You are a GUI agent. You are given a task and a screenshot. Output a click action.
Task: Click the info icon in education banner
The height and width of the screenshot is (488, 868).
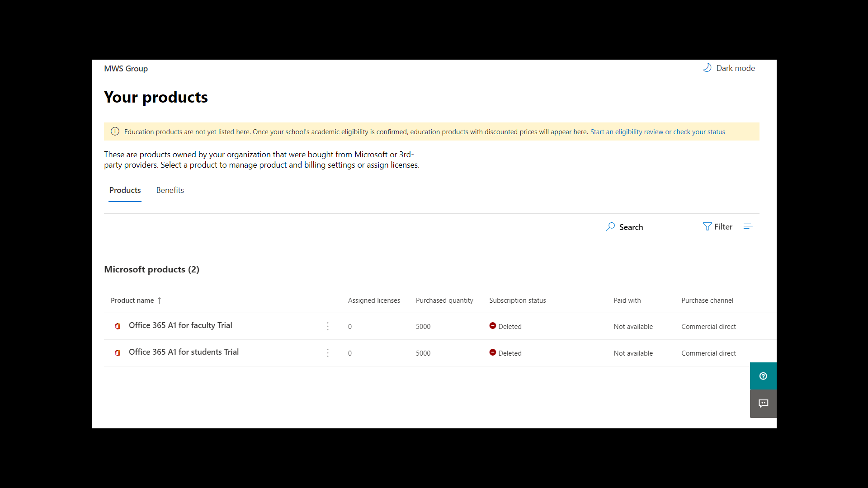tap(115, 131)
